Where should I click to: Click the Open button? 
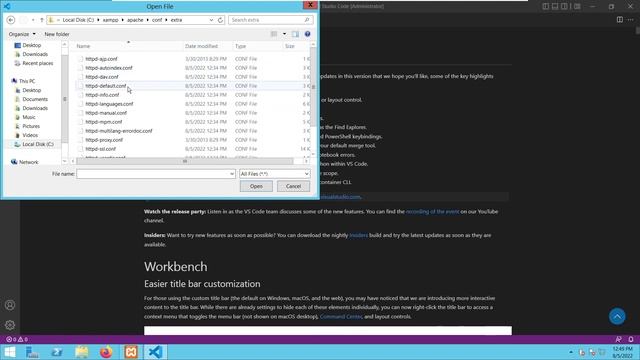256,187
